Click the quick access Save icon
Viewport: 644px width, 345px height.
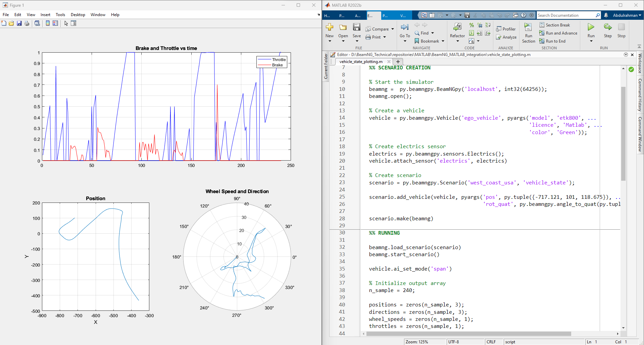[467, 15]
